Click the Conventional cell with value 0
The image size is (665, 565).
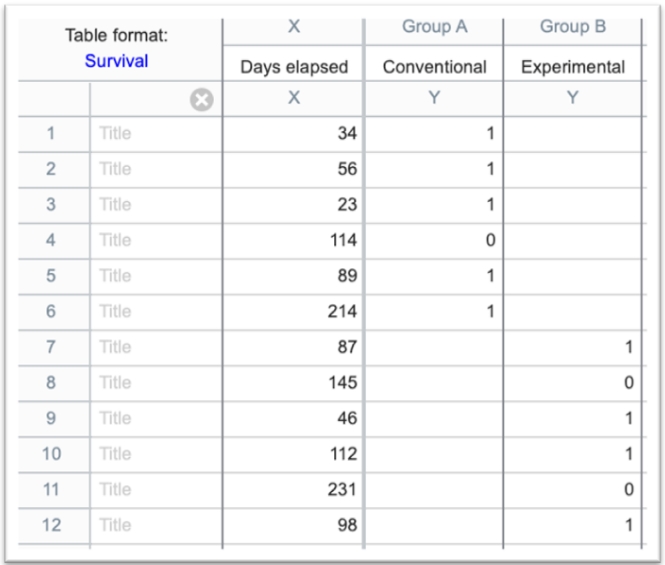pyautogui.click(x=434, y=240)
